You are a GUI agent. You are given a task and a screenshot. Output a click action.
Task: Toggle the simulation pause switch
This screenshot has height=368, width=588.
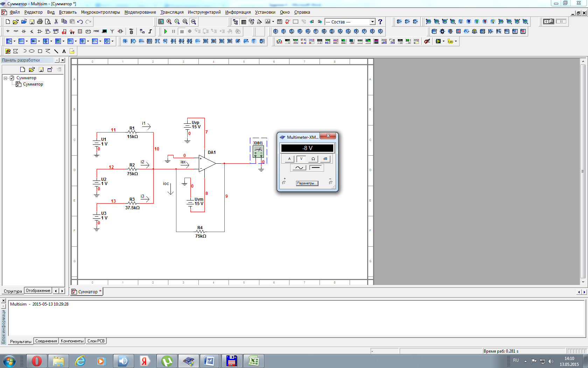(x=561, y=22)
